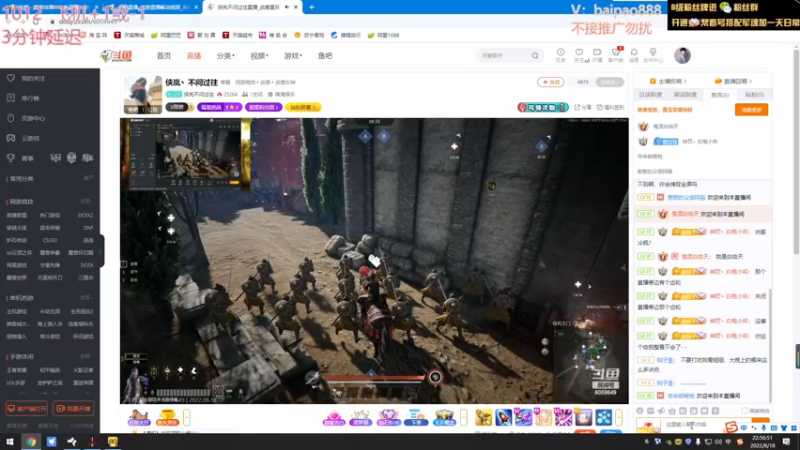Open the ranking icon in the sidebar
800x450 pixels.
[x=11, y=98]
